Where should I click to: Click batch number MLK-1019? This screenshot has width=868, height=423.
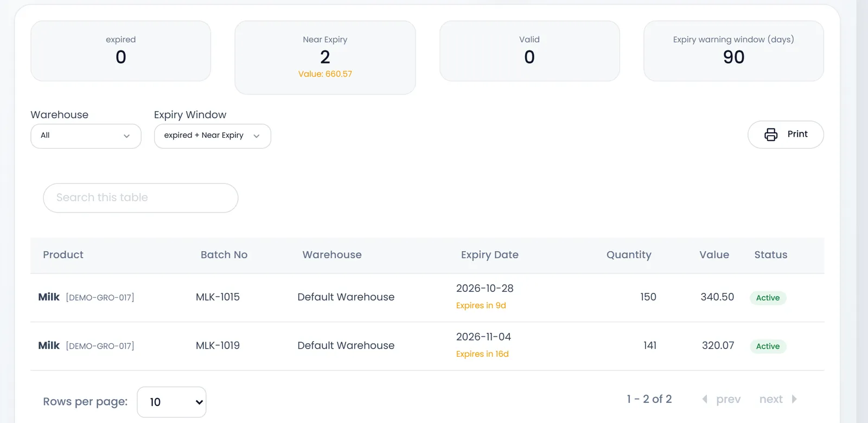coord(218,345)
